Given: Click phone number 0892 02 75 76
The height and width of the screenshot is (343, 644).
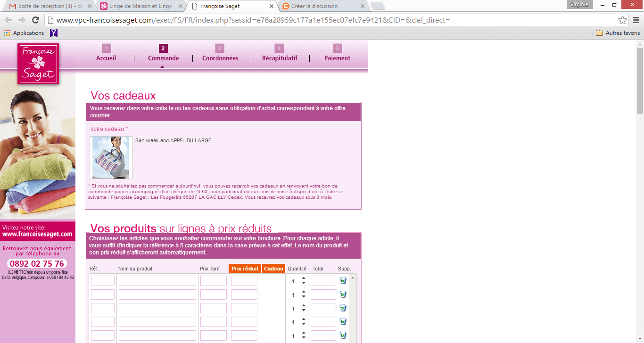Looking at the screenshot, I should 37,263.
